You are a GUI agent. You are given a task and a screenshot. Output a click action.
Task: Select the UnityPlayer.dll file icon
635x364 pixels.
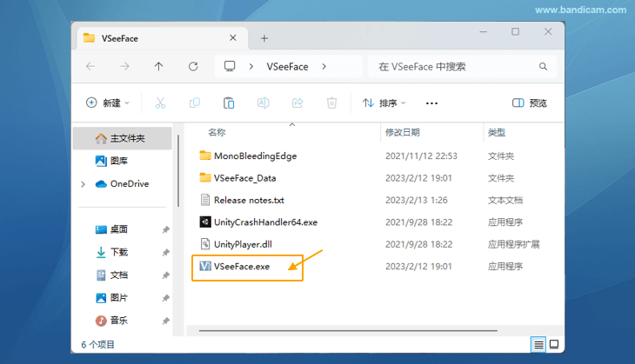point(205,244)
